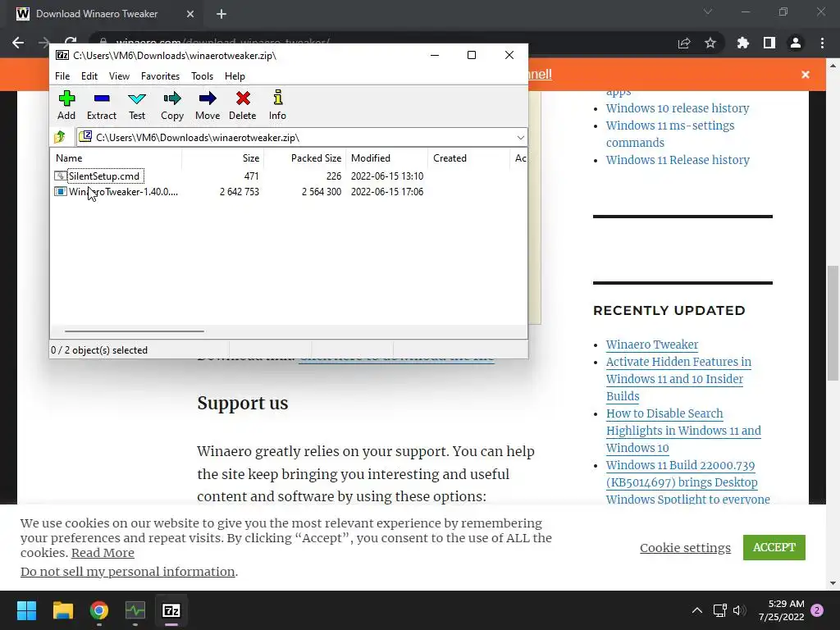Open Activate Hidden Features Insider Builds link
The width and height of the screenshot is (840, 630).
(x=678, y=379)
